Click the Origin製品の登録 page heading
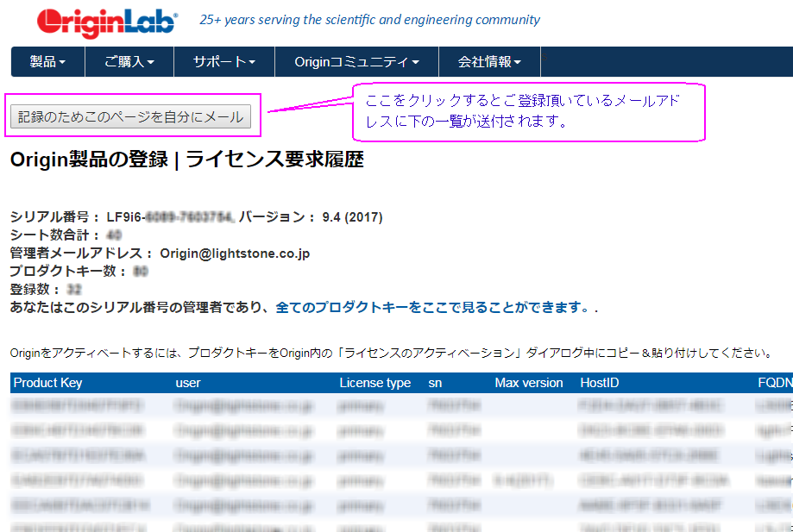The width and height of the screenshot is (793, 532). coord(187,160)
